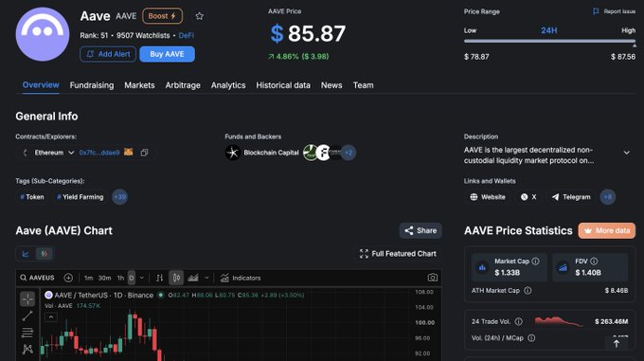Open the DeFi category link

tap(186, 35)
